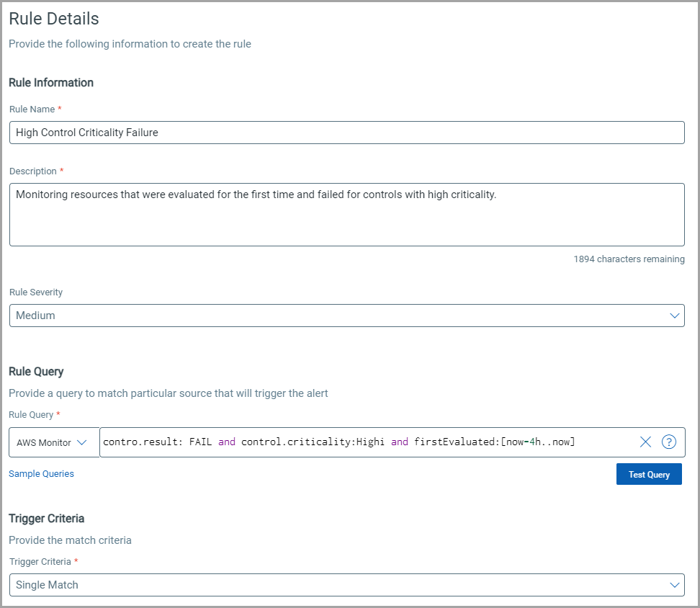Click the 'Rule Severity' field label
This screenshot has width=700, height=608.
click(36, 292)
